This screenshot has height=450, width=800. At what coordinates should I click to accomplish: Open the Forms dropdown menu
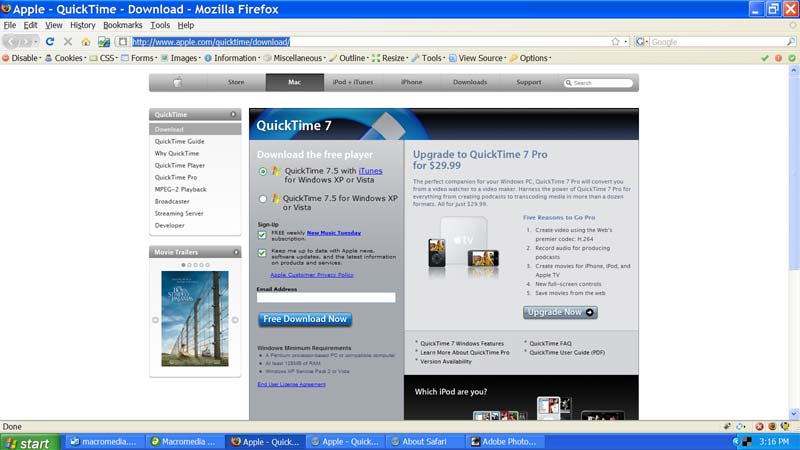tap(139, 58)
